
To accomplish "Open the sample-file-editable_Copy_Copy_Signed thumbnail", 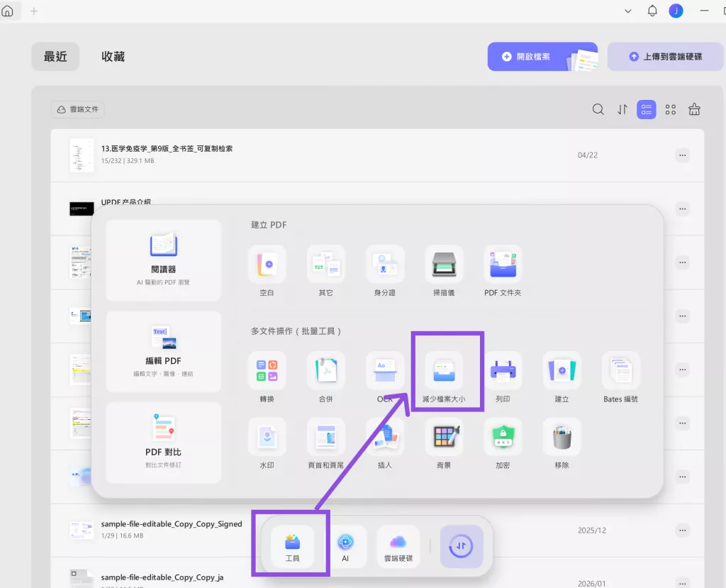I will [x=82, y=529].
